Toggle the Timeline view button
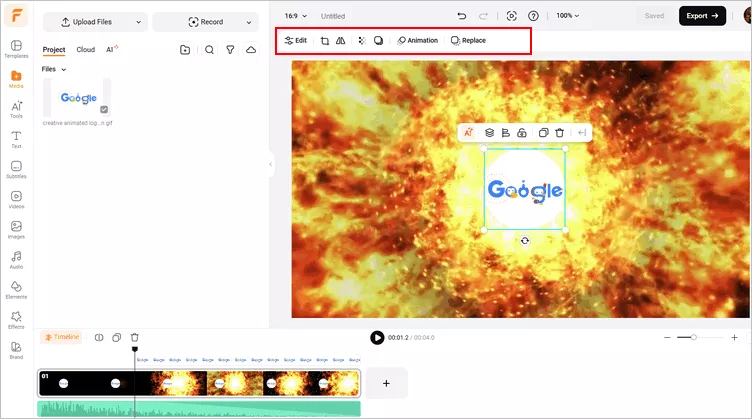Viewport: 752px width, 419px height. pos(61,337)
